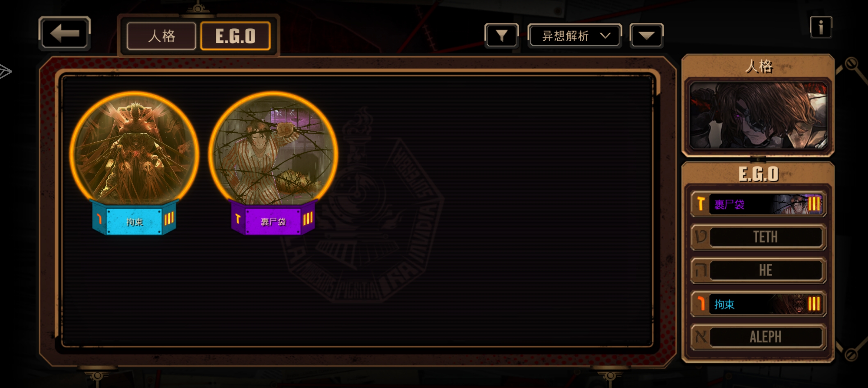Click the ZAYIN letter icon on 裹尸袋 slot

(700, 204)
